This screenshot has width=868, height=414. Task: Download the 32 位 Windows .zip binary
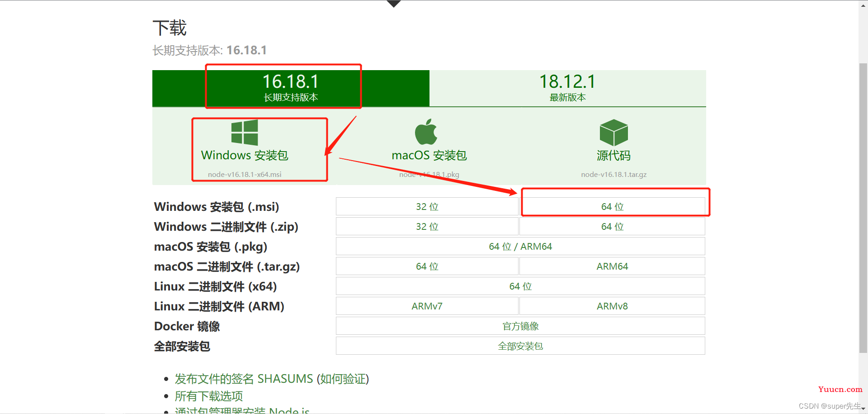(x=427, y=226)
